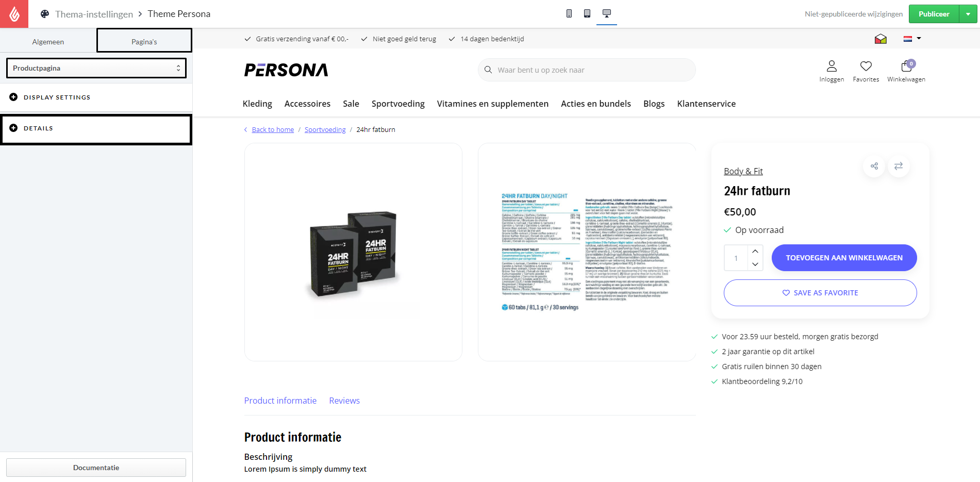The width and height of the screenshot is (980, 482).
Task: Open the language flag dropdown
Action: click(912, 39)
